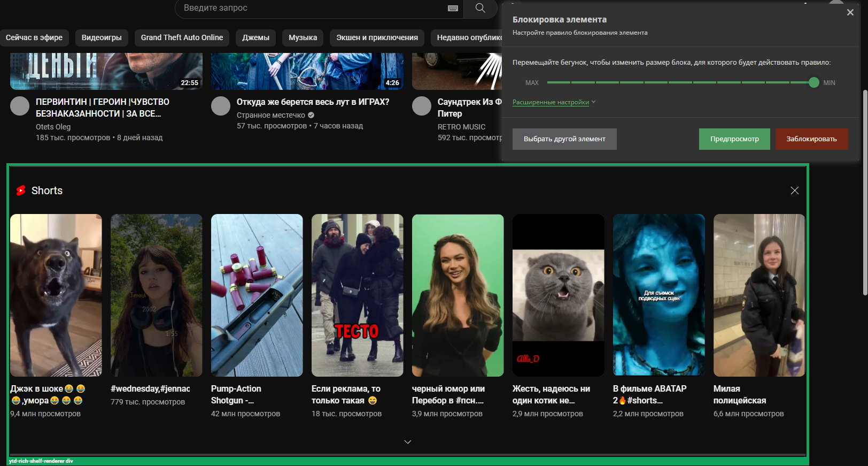Open the 22:55 video thumbnail
868x466 pixels.
[106, 71]
